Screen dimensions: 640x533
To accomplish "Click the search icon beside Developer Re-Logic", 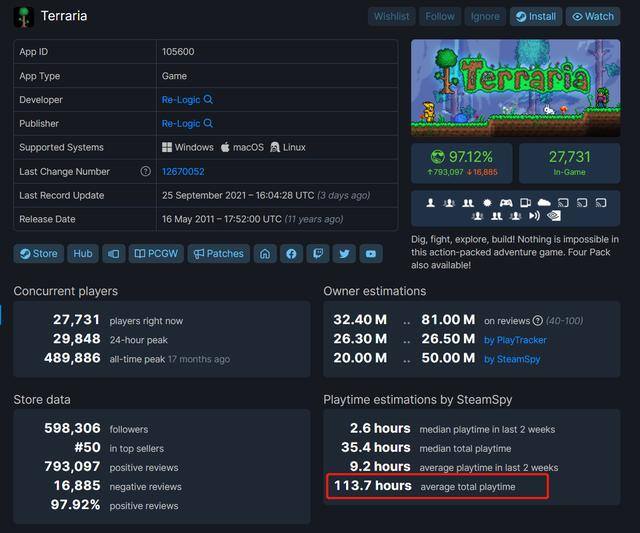I will tap(208, 99).
